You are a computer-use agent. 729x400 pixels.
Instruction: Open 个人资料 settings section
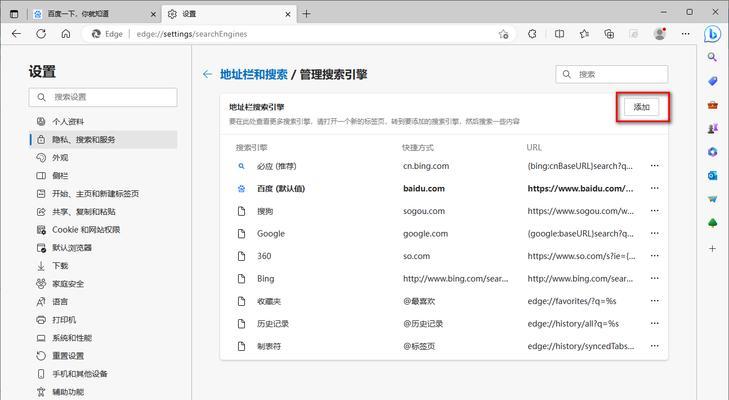pos(103,121)
